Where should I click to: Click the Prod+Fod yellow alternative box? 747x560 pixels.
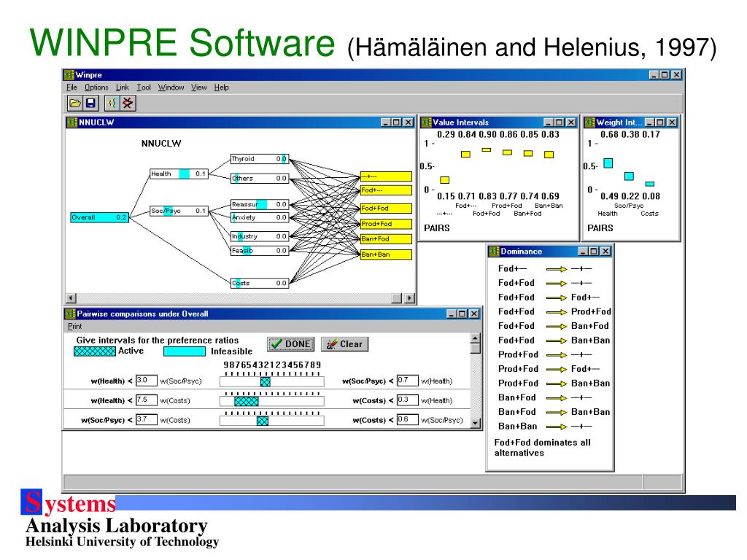[x=386, y=224]
